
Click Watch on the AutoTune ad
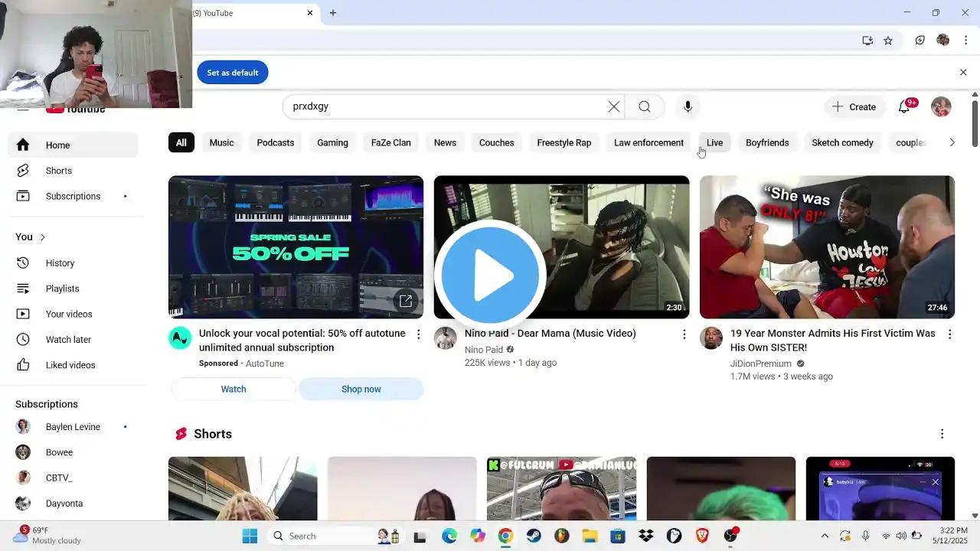[234, 389]
